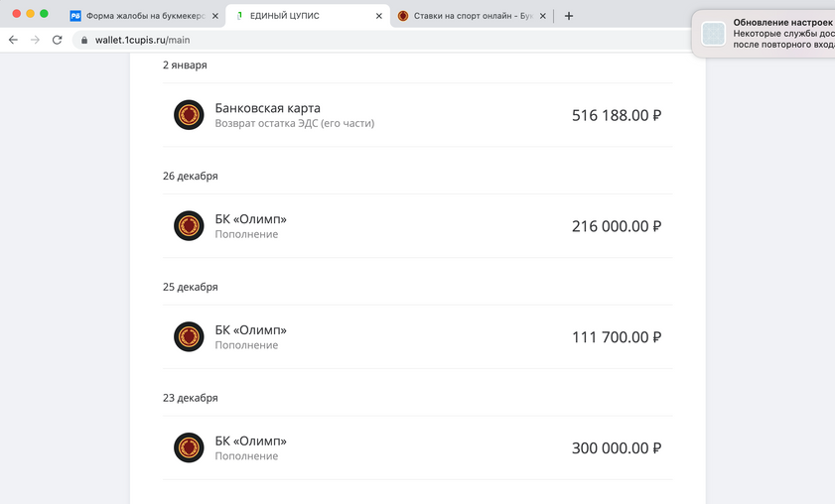The width and height of the screenshot is (835, 504).
Task: Click 'Возврат остатка ЭДС (его части)' description
Action: [295, 123]
